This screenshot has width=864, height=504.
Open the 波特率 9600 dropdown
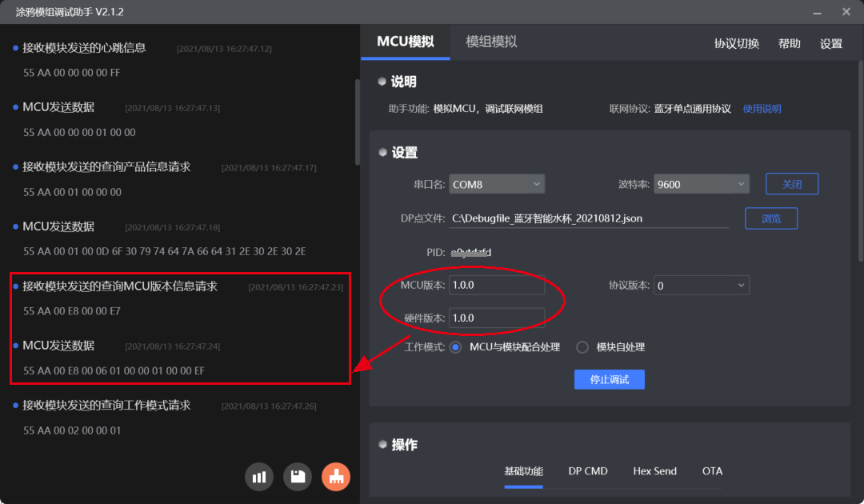point(702,184)
